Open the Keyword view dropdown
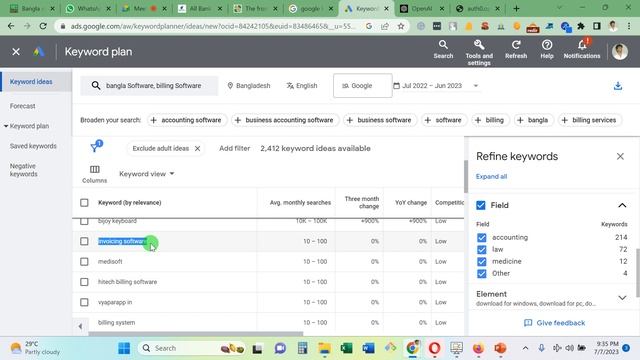640x360 pixels. coord(147,174)
